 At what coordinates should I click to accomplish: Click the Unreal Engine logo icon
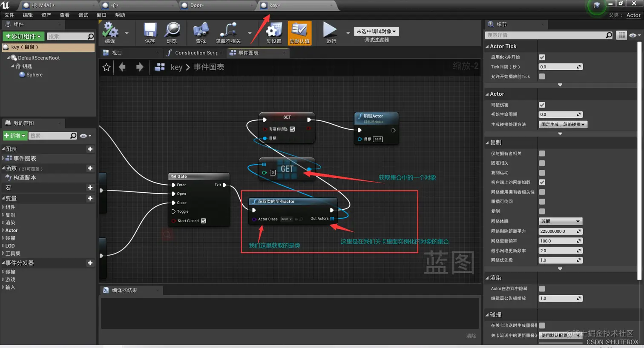point(6,5)
